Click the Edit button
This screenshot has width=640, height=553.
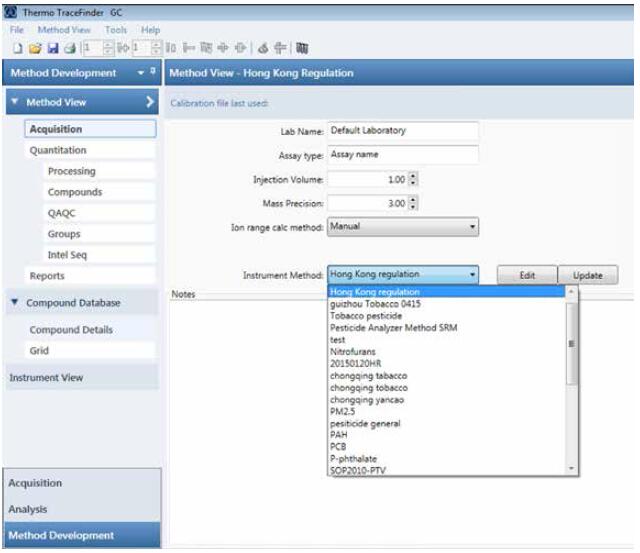click(526, 275)
